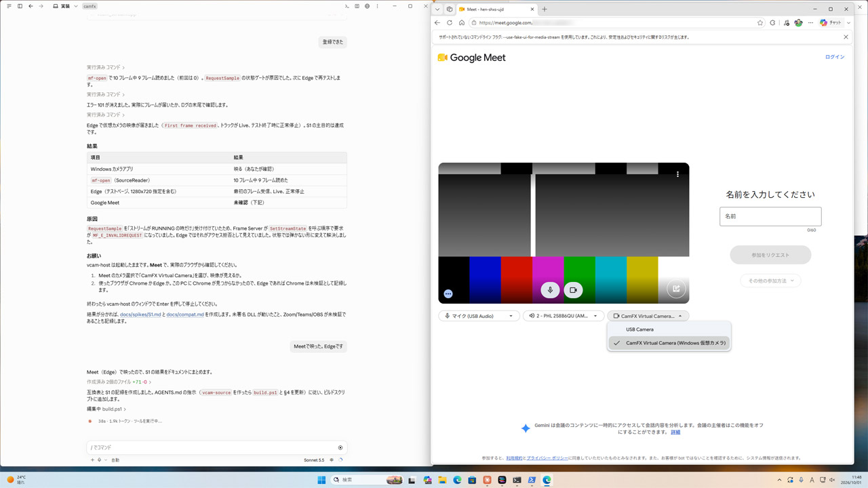Open the three-dot options on the Meet video preview
This screenshot has height=488, width=868.
(677, 174)
